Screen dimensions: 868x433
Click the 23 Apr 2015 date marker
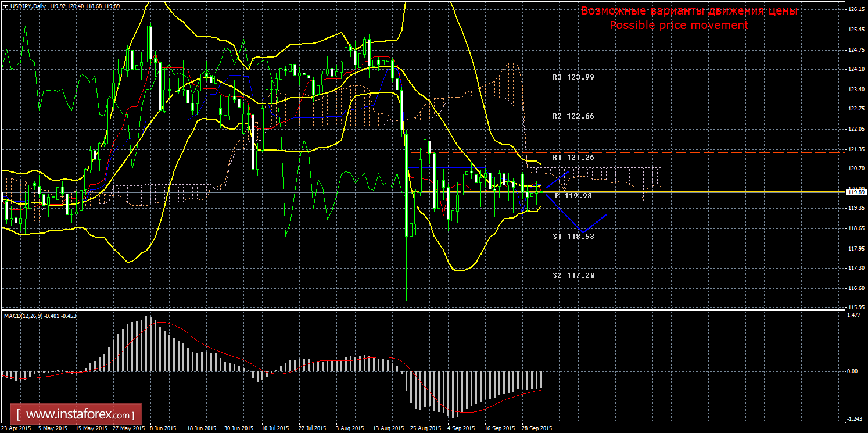pyautogui.click(x=16, y=428)
